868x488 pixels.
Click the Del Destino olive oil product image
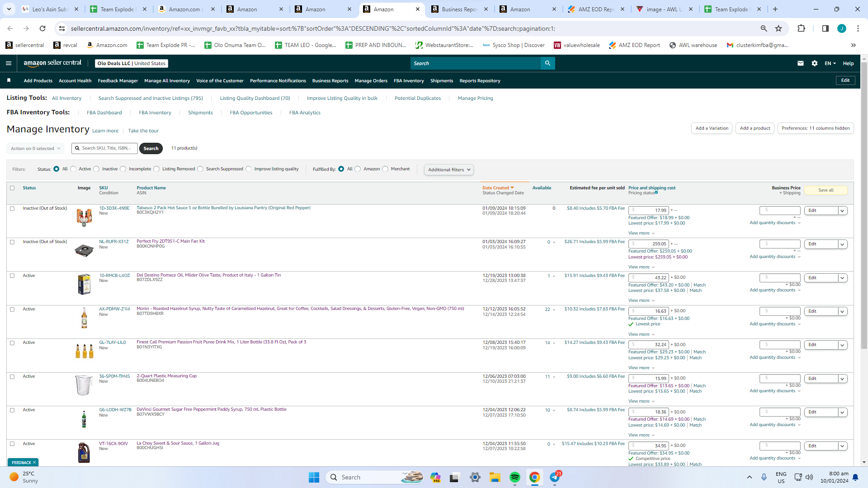(x=84, y=285)
